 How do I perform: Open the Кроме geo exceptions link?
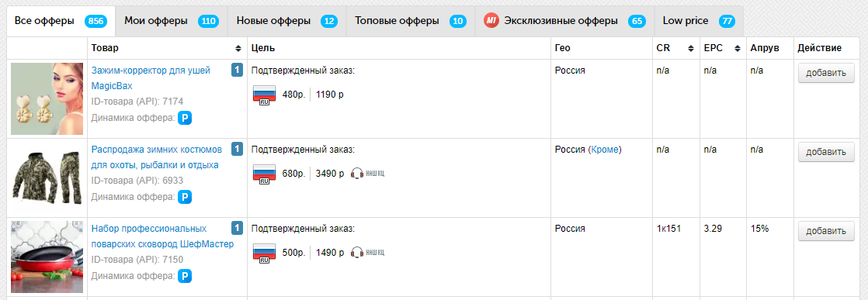point(605,150)
